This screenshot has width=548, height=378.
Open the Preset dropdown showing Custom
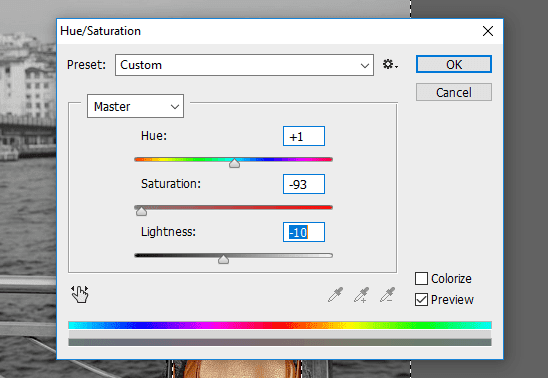[244, 65]
